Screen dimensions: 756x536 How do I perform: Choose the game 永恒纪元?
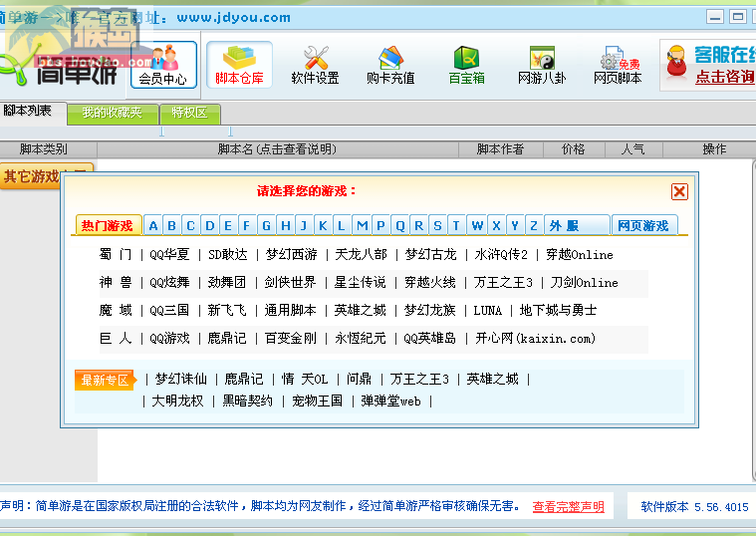[x=361, y=338]
